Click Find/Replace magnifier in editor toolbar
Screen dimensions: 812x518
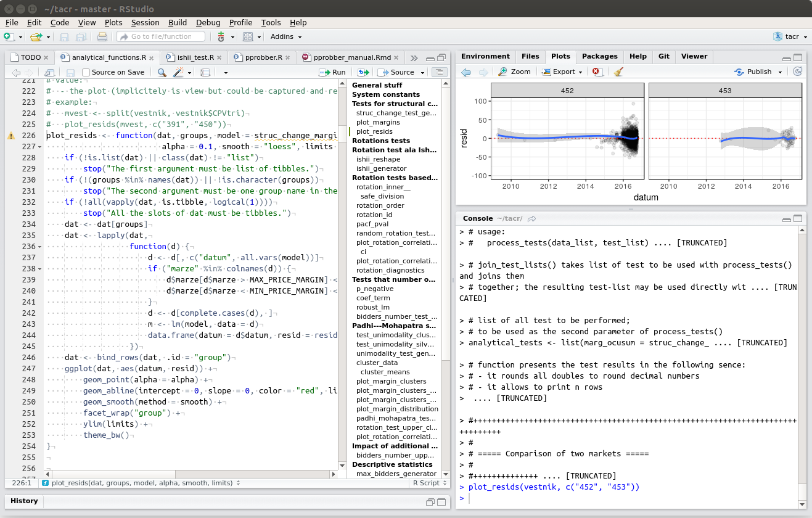[162, 72]
